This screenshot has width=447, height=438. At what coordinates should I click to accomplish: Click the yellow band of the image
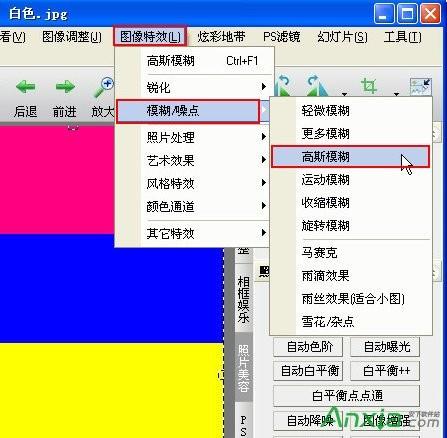[112, 390]
